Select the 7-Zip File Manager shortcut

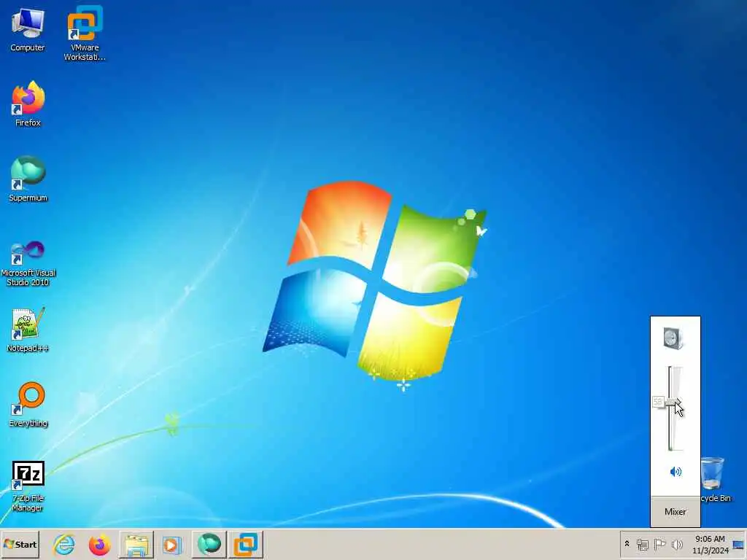click(x=28, y=486)
